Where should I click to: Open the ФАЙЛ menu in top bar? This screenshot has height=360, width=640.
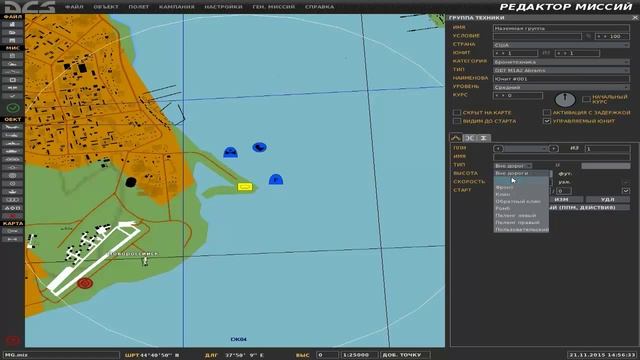coord(74,7)
